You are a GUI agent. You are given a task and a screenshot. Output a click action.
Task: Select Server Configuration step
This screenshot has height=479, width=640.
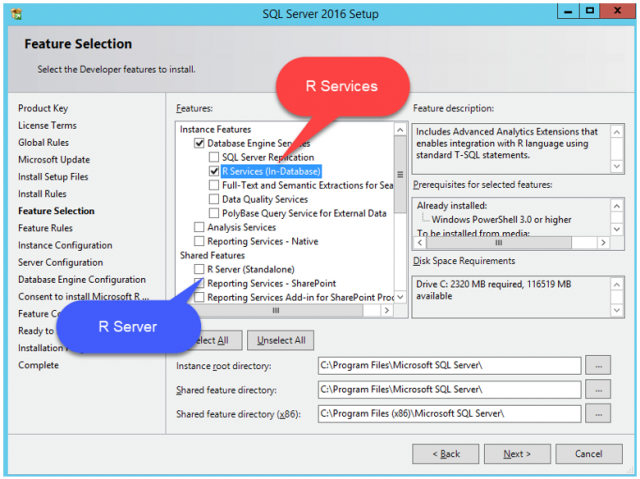[60, 262]
